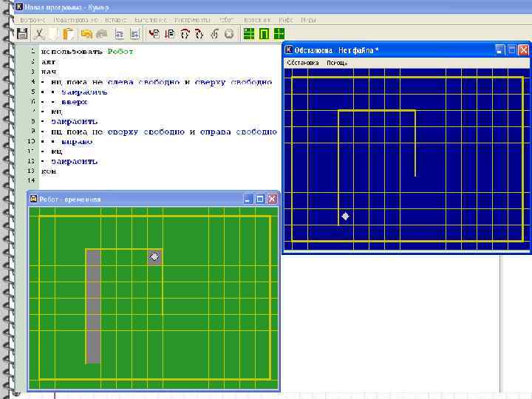Paste from clipboard using the toolbar icon
532x399 pixels.
(x=69, y=33)
